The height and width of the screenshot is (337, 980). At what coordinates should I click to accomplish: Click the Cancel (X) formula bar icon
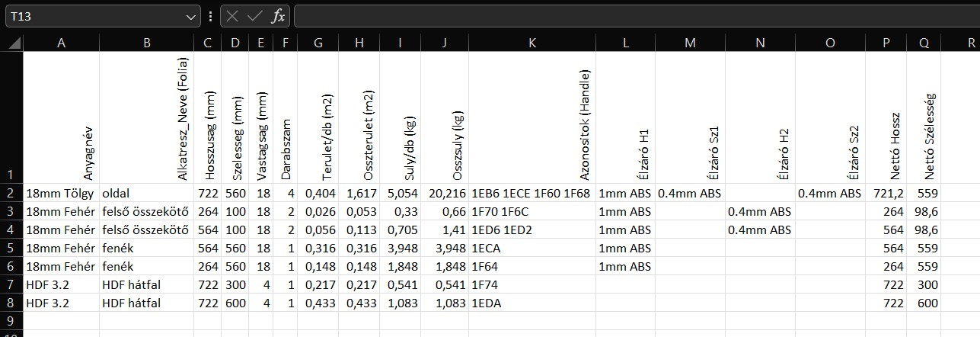pyautogui.click(x=232, y=16)
